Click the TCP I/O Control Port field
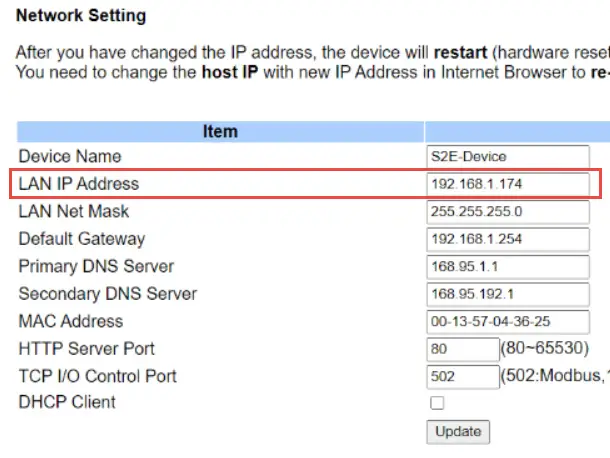This screenshot has width=610, height=458. [461, 377]
